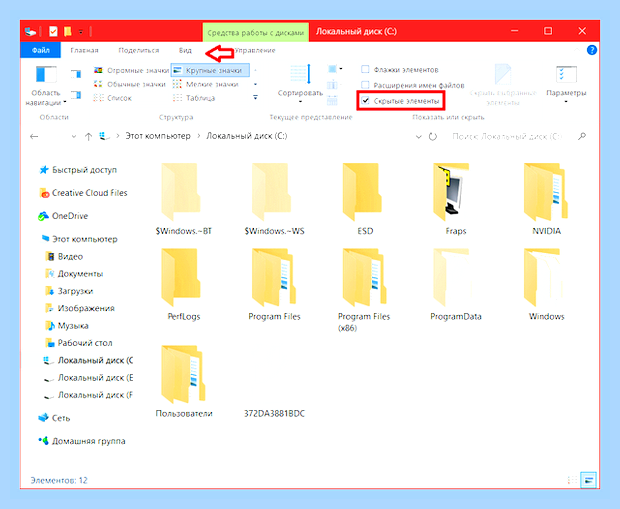This screenshot has height=509, width=620.
Task: Click Скрыть выбранные элементы button
Action: [x=503, y=85]
